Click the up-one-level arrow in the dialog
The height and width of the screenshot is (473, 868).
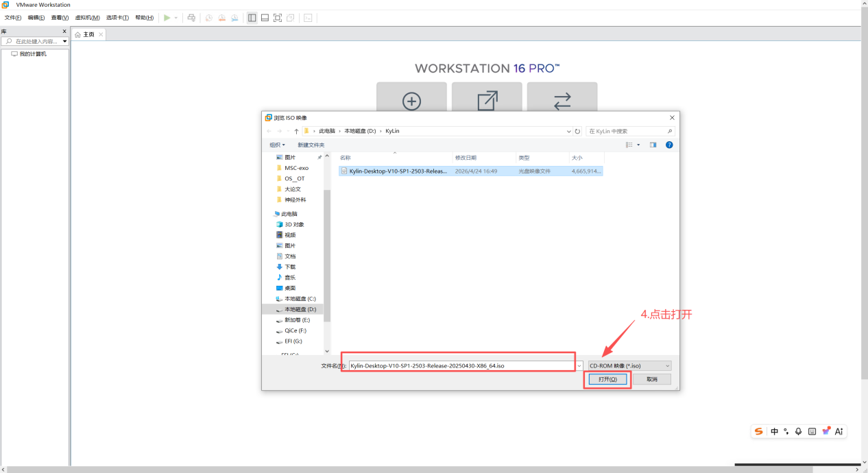coord(296,131)
